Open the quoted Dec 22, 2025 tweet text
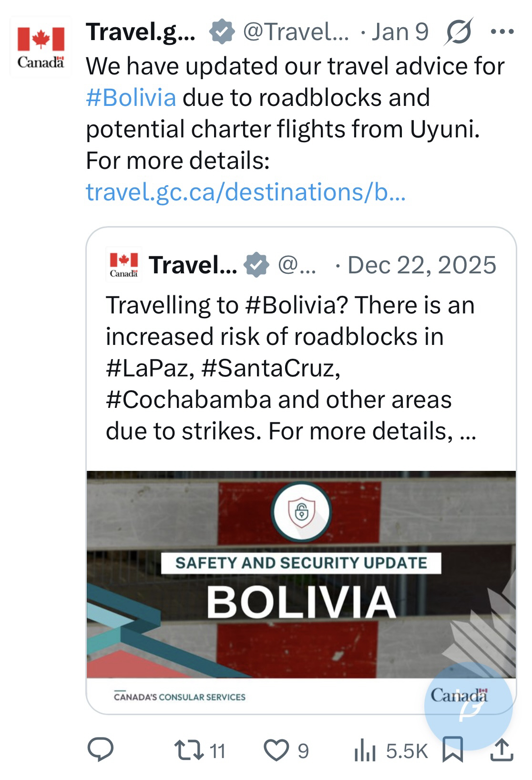This screenshot has width=532, height=780. 291,368
